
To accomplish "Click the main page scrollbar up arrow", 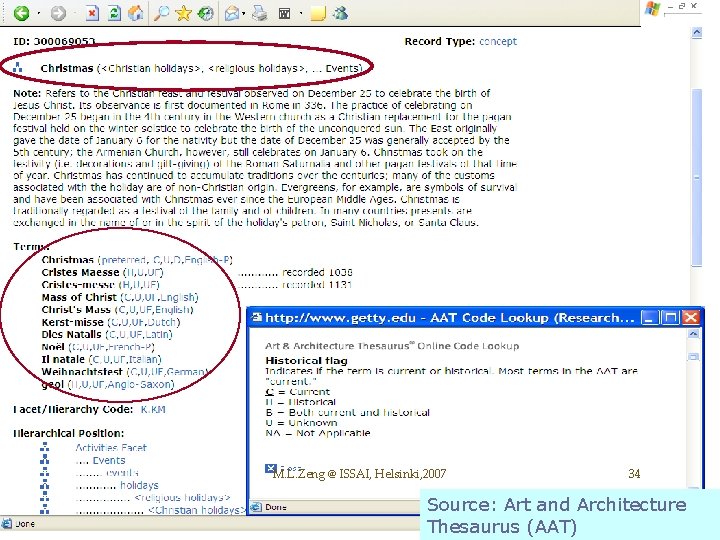I will point(697,33).
